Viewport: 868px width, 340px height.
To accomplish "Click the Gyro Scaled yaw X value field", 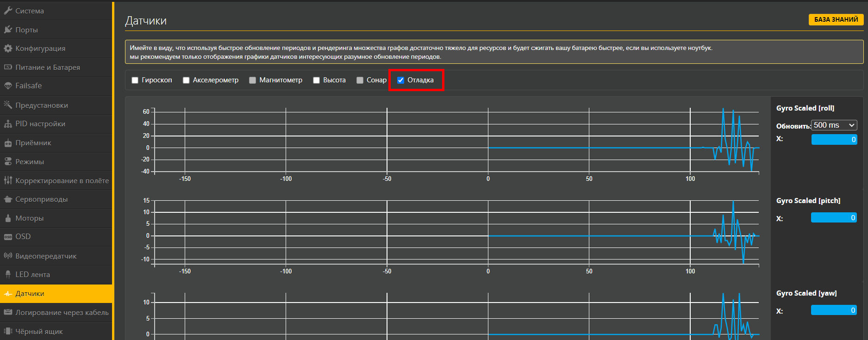I will (834, 310).
